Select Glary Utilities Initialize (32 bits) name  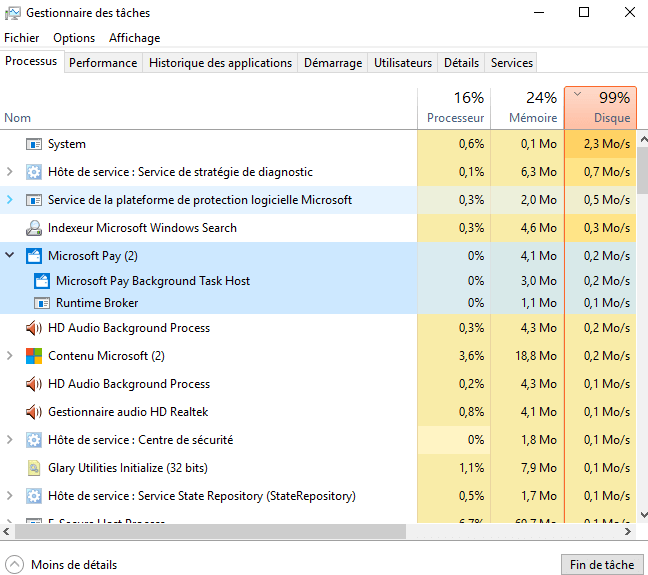[128, 468]
